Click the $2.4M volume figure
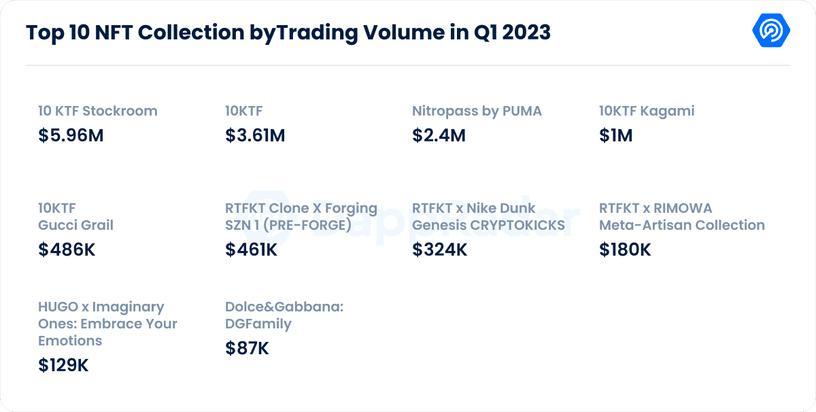The width and height of the screenshot is (816, 412). [438, 135]
